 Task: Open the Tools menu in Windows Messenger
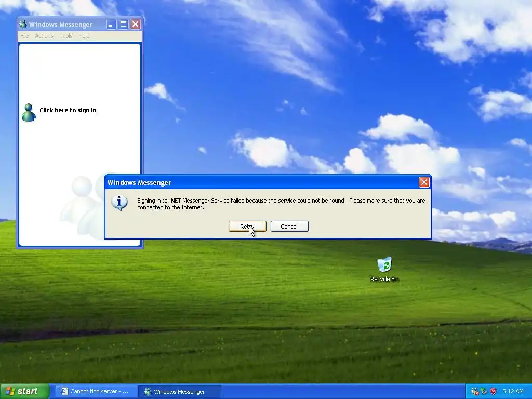pos(66,36)
